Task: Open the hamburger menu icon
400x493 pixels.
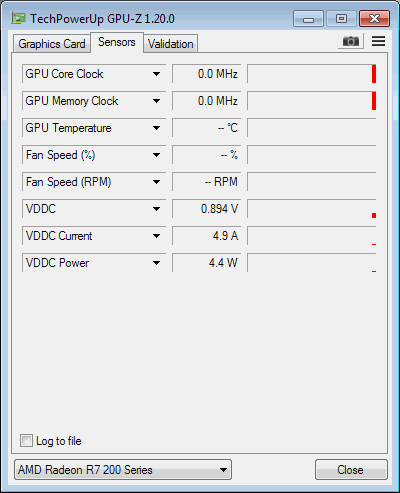Action: (378, 41)
